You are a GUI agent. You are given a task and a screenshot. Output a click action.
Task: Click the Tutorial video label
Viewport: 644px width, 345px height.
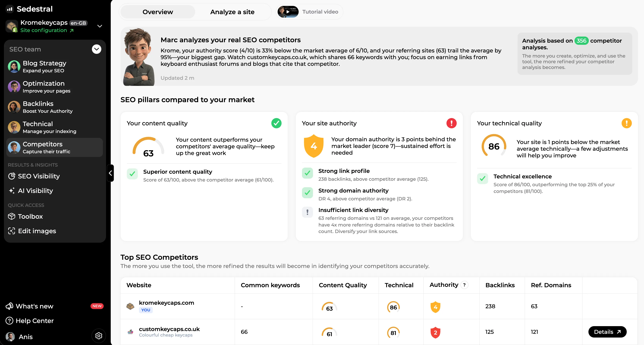click(x=320, y=12)
